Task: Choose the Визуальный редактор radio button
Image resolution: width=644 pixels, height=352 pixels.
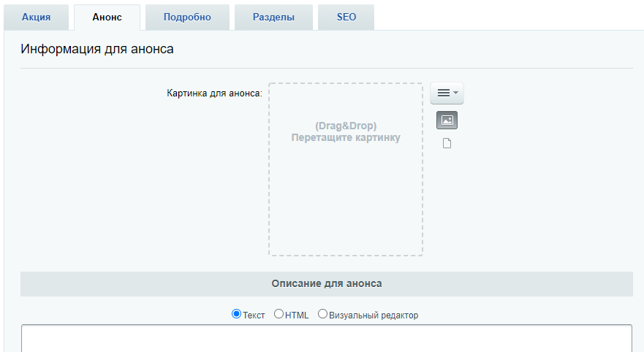Action: click(x=322, y=314)
